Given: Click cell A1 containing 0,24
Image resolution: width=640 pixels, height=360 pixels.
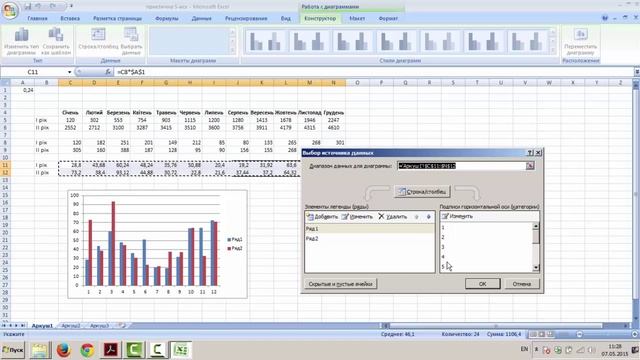Looking at the screenshot, I should (22, 90).
